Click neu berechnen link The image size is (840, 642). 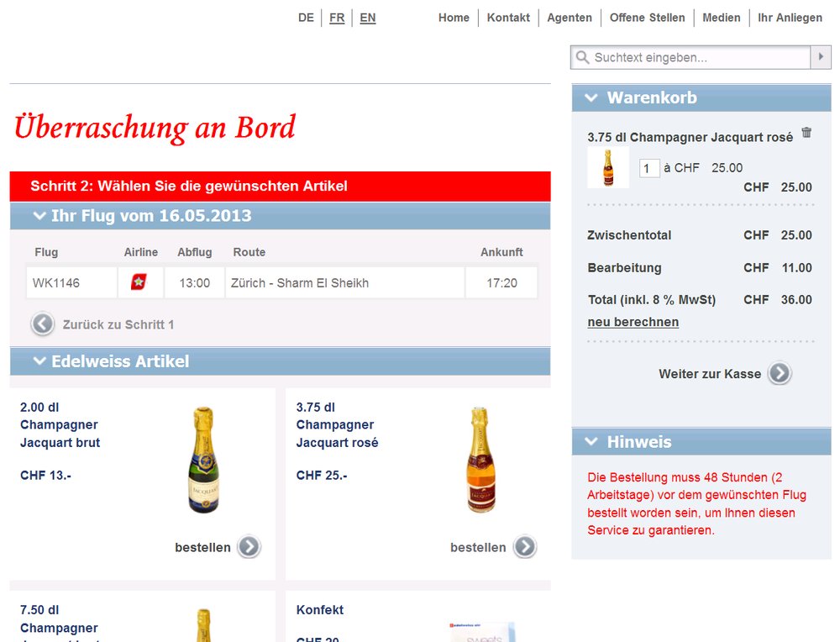click(x=633, y=322)
